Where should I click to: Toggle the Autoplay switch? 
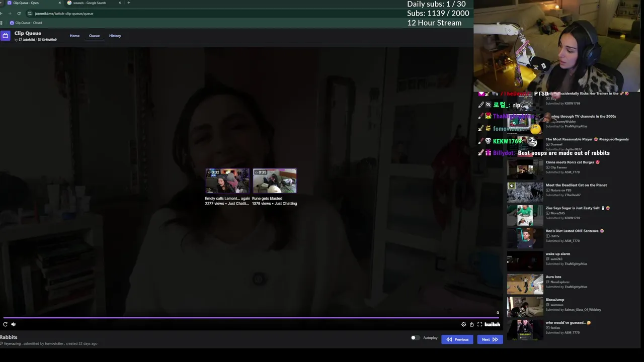pos(415,338)
